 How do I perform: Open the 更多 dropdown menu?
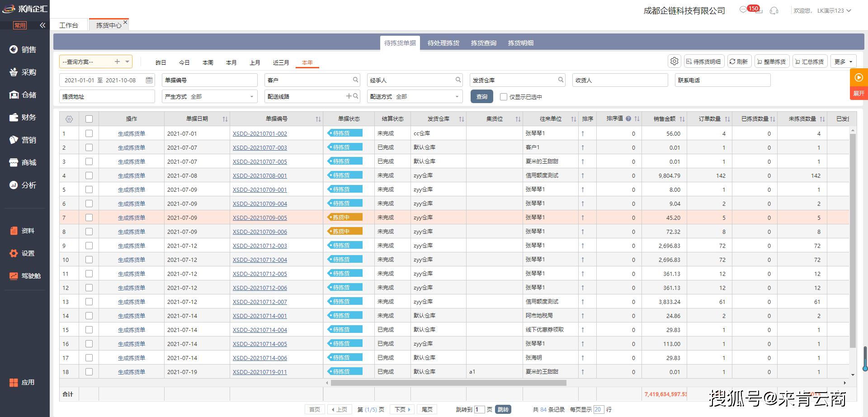coord(843,61)
